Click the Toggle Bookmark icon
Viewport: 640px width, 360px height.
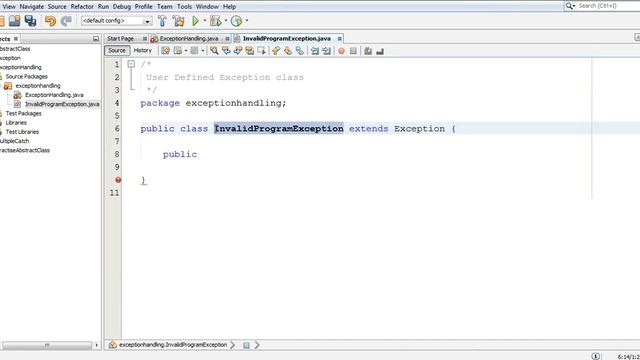click(x=300, y=51)
